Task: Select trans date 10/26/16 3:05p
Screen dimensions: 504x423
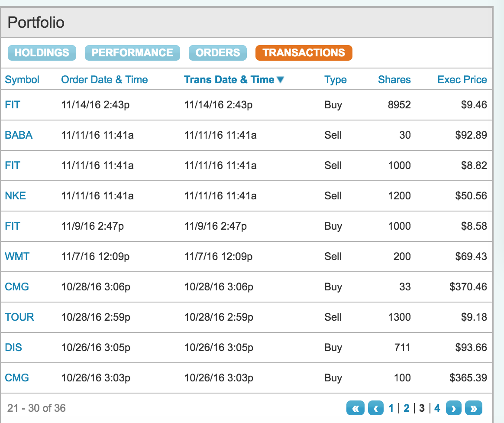Action: (219, 348)
